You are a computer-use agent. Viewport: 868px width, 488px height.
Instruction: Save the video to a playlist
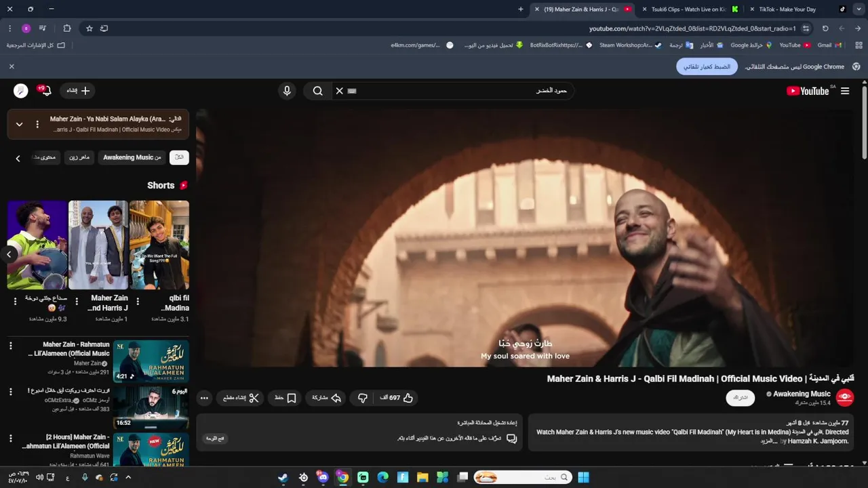point(285,398)
